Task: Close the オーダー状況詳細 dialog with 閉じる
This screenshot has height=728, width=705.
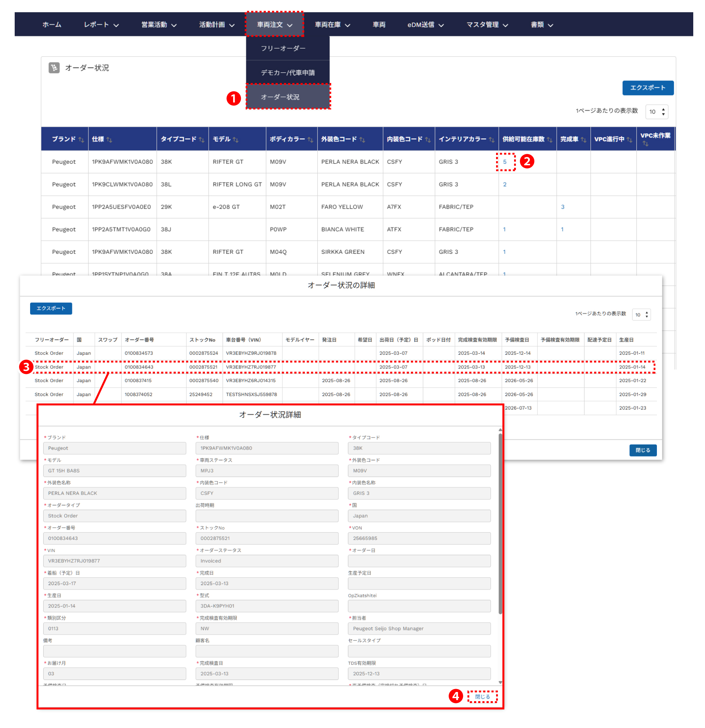Action: (x=482, y=696)
